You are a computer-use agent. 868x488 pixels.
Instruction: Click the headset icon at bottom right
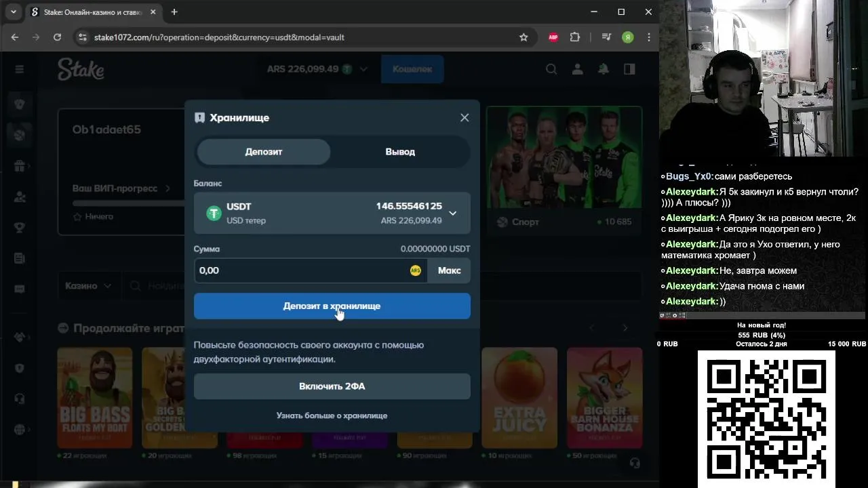(635, 463)
